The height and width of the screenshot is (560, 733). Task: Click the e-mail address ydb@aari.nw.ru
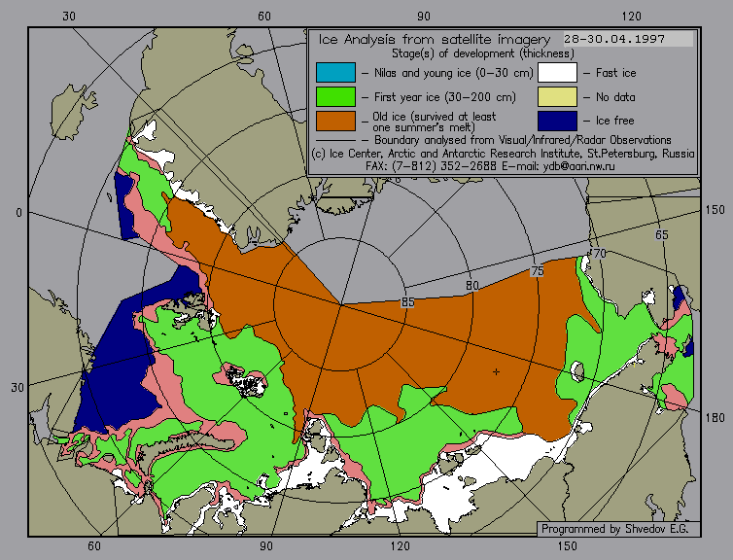click(578, 166)
